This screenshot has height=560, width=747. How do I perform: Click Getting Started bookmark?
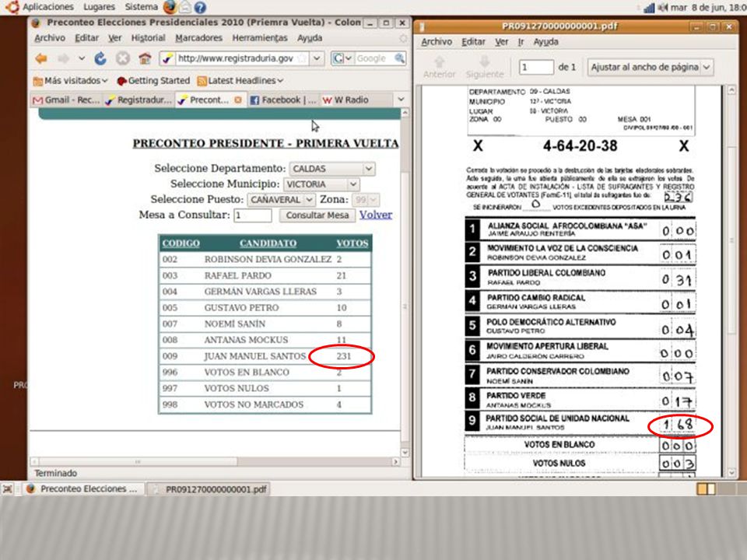(153, 81)
